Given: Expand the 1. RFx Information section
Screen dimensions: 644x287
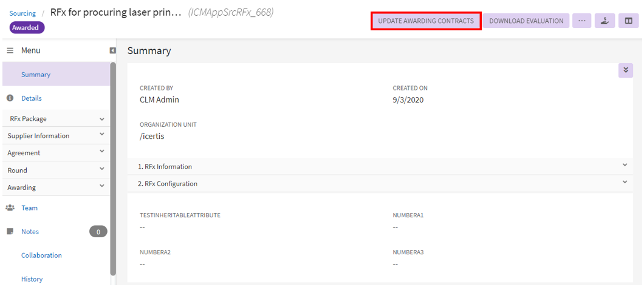Looking at the screenshot, I should (x=624, y=166).
